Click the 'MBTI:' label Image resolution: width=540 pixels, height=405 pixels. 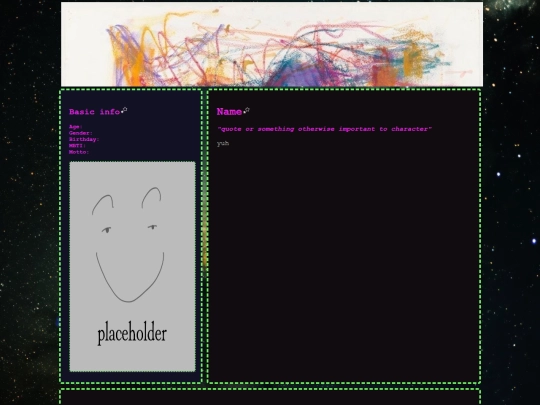77,146
